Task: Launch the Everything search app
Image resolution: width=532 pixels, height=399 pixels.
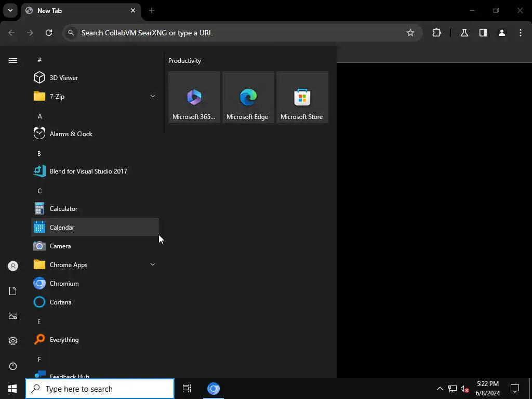Action: click(x=95, y=340)
